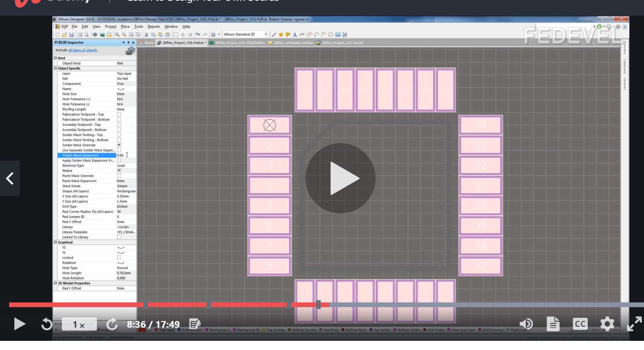Open closed captions with CC button

580,324
